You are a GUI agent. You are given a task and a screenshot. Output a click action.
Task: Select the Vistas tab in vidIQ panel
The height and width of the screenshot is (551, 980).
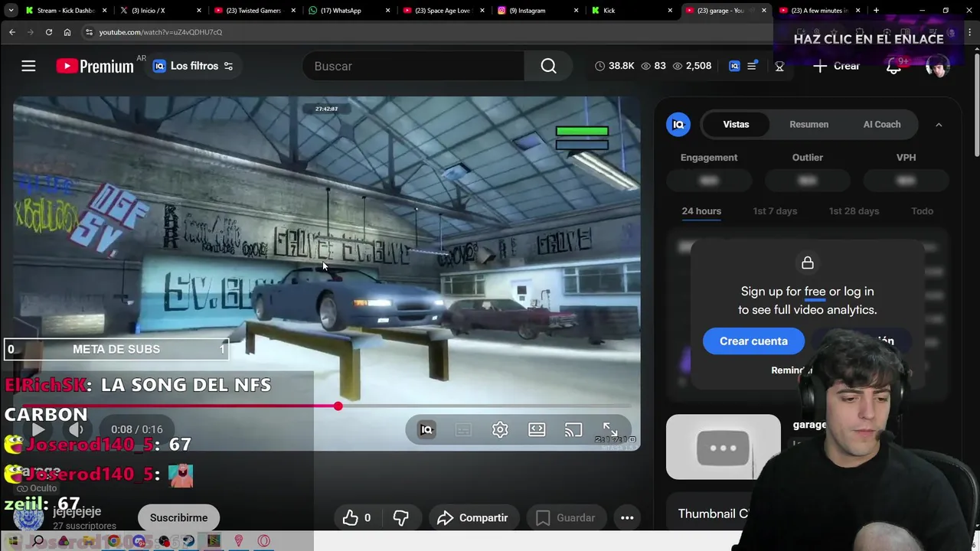[736, 124]
